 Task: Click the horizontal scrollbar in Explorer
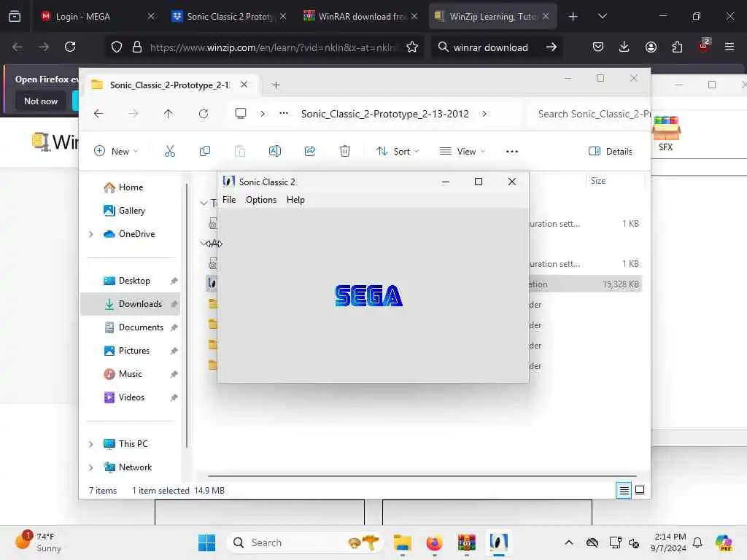click(422, 475)
